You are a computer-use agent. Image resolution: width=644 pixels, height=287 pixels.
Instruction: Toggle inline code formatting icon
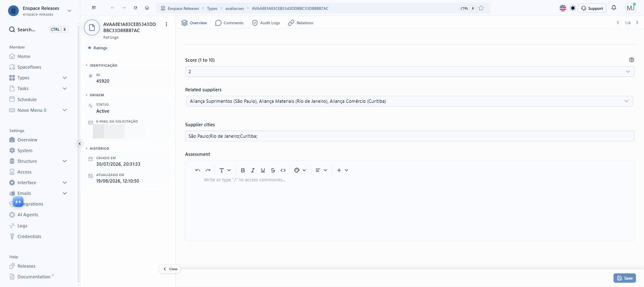pyautogui.click(x=283, y=170)
